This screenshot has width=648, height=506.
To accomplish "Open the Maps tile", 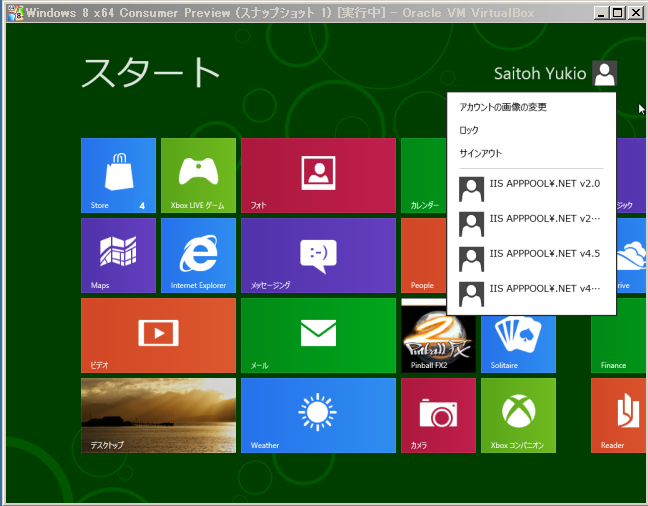I will click(x=118, y=255).
